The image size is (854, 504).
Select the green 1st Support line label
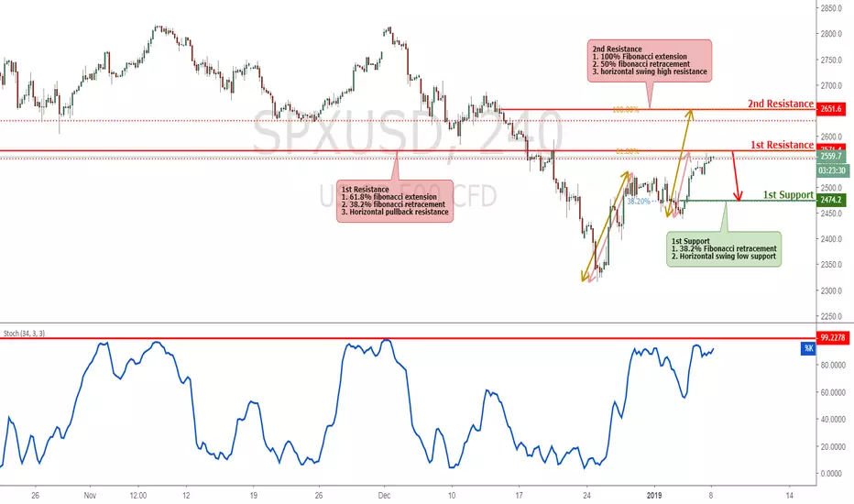click(787, 194)
